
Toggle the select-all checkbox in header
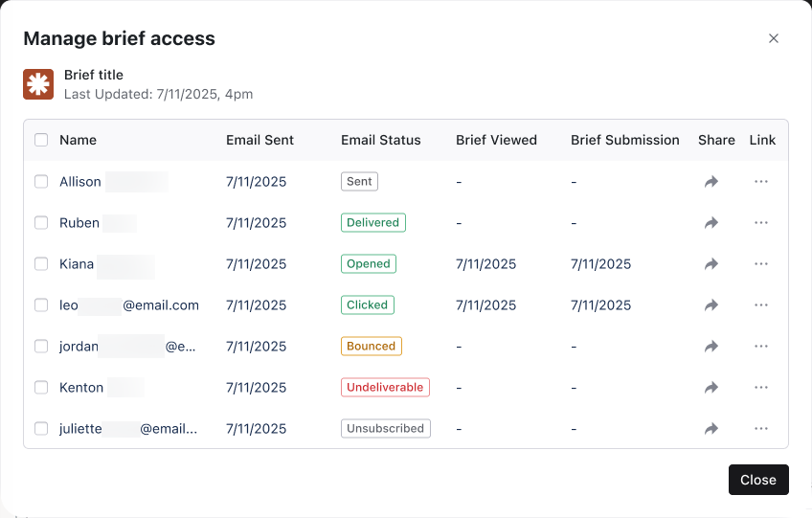tap(41, 140)
